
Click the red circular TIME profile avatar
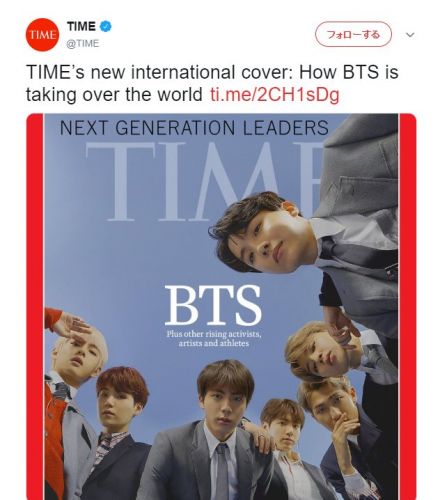(42, 35)
